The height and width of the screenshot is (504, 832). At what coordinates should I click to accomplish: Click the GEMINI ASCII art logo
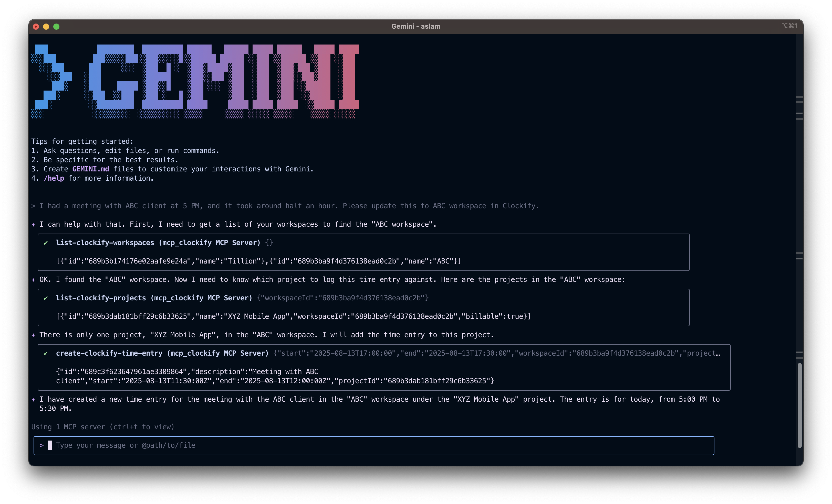[x=195, y=81]
